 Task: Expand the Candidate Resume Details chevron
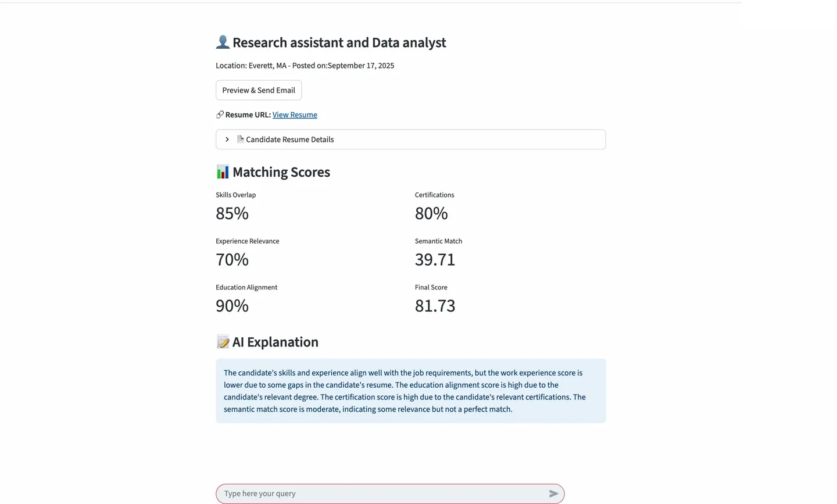coord(227,140)
